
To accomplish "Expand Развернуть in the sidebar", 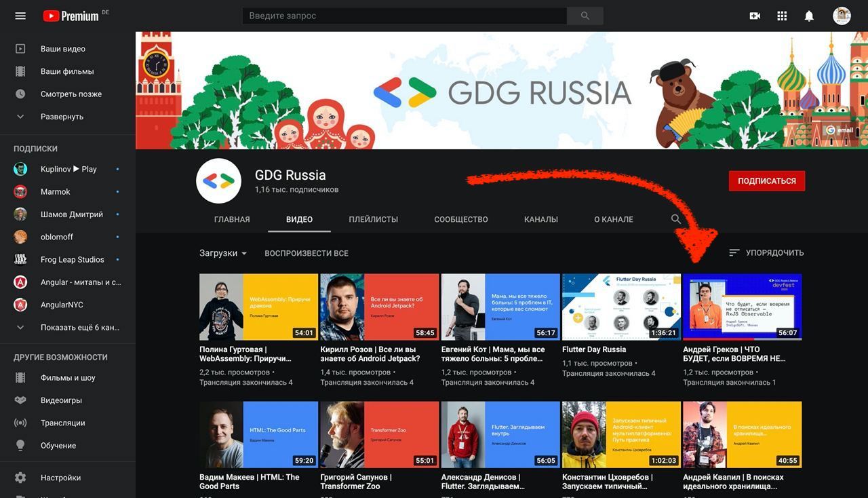I will (x=68, y=117).
